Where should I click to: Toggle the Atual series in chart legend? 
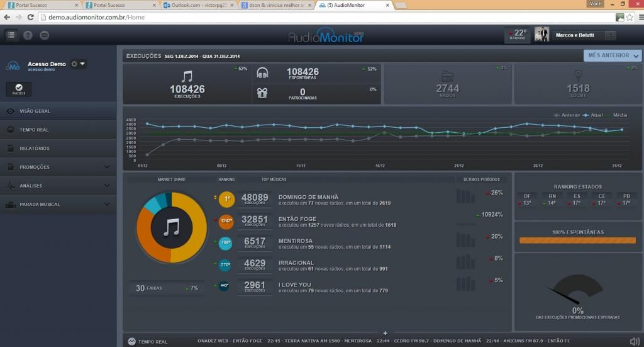pos(593,115)
